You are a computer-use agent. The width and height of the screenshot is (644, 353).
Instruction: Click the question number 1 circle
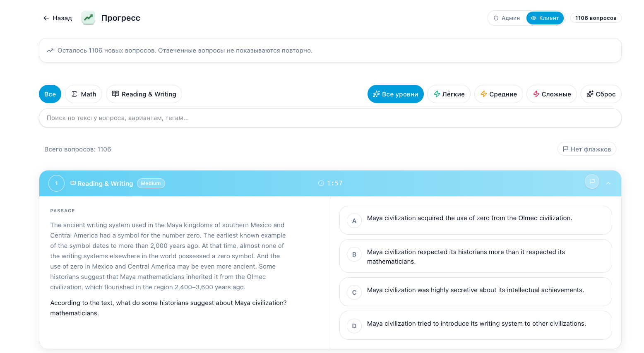pos(56,183)
